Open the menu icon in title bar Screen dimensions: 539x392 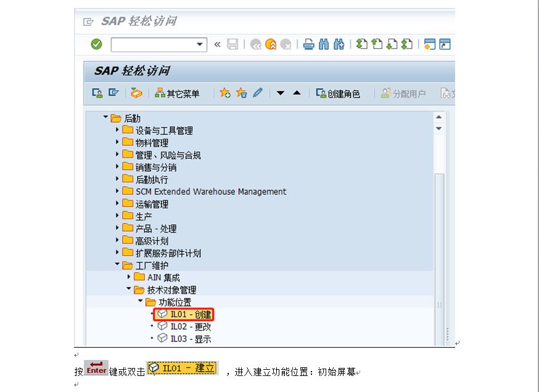pyautogui.click(x=88, y=22)
